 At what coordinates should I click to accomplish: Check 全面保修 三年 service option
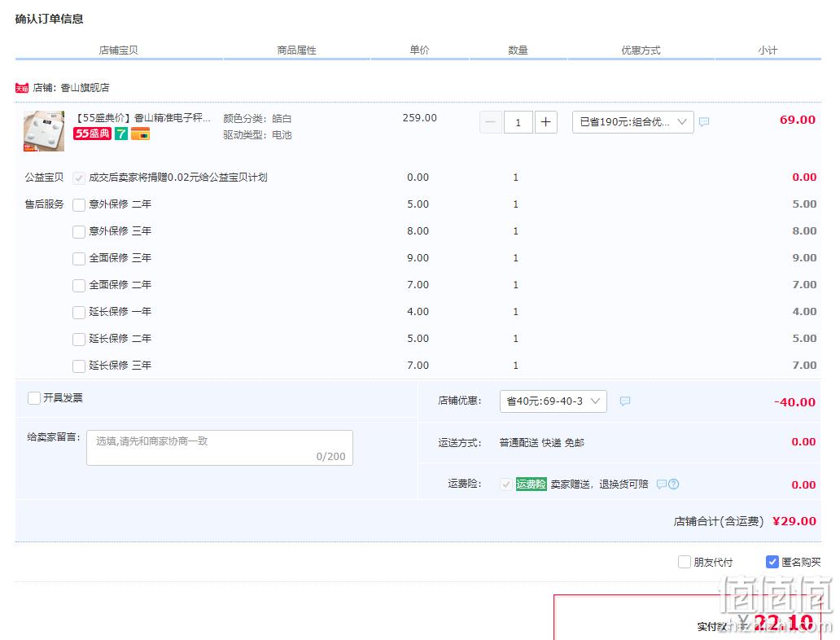79,258
